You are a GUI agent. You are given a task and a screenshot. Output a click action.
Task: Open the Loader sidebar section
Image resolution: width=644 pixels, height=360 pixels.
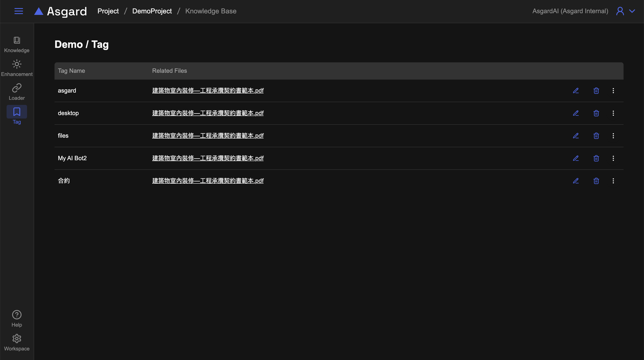pos(17,92)
